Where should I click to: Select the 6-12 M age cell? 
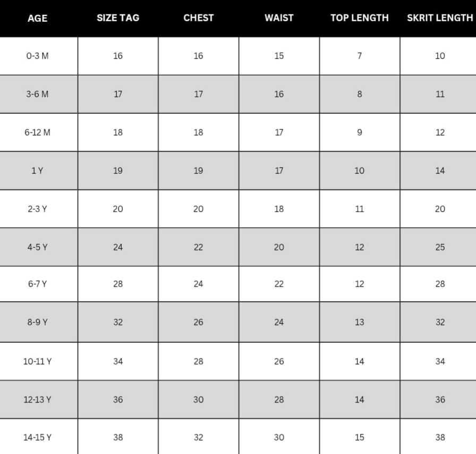tap(37, 132)
